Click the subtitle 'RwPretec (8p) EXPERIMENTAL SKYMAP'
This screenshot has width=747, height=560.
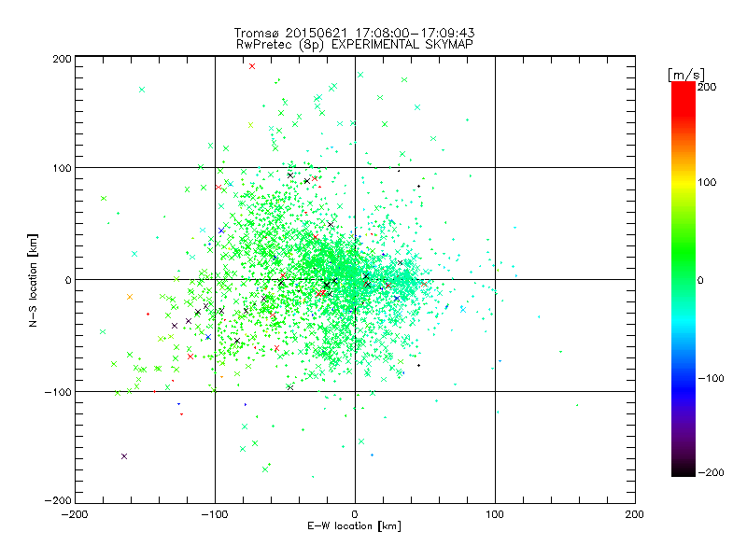tap(355, 45)
